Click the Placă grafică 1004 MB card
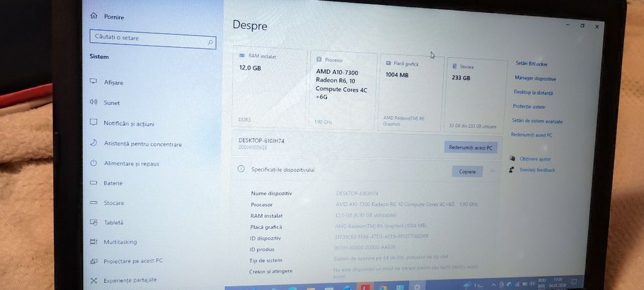Image resolution: width=644 pixels, height=290 pixels. click(x=411, y=93)
